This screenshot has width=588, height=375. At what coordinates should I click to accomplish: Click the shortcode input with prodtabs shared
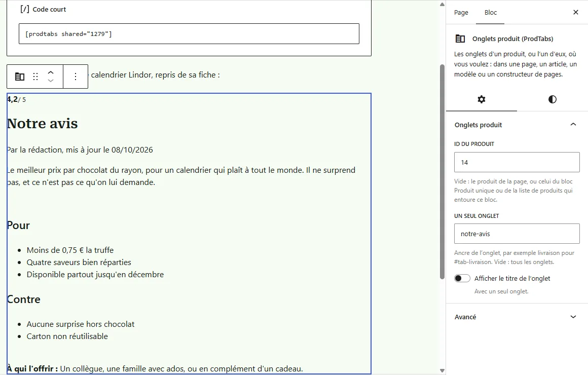(x=189, y=34)
